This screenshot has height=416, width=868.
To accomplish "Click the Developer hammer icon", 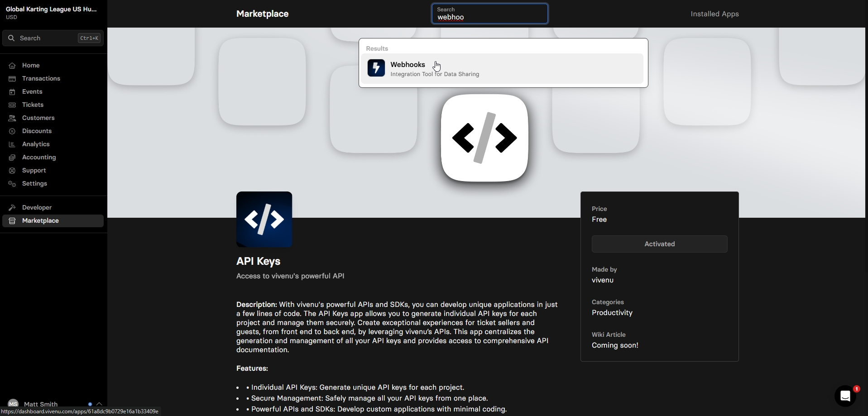I will click(12, 208).
